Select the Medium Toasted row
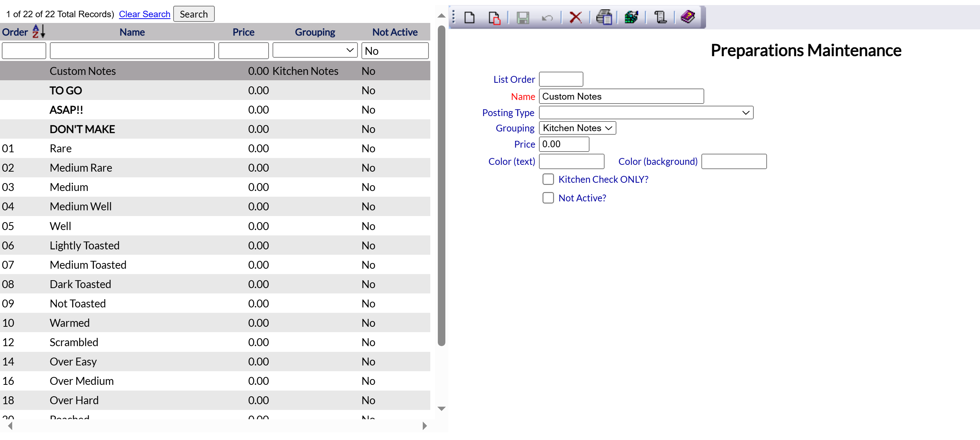The image size is (980, 440). pyautogui.click(x=215, y=265)
